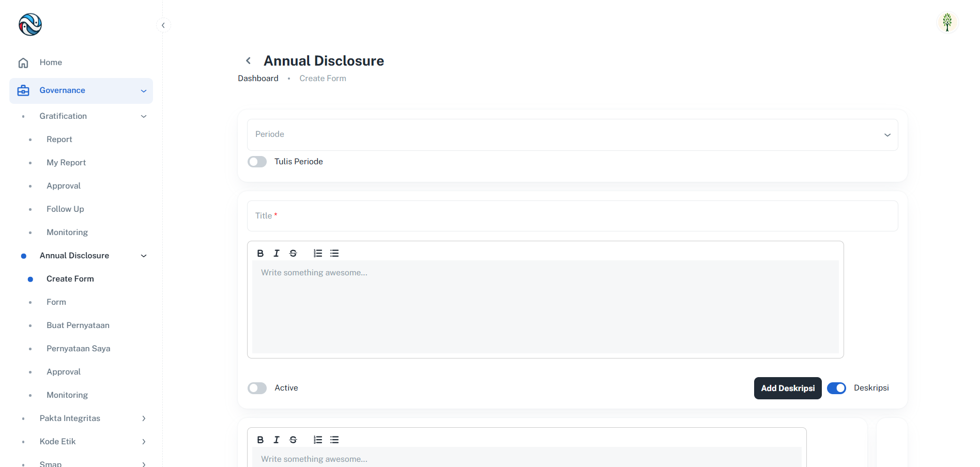This screenshot has width=980, height=467.
Task: Disable the Deskripsi switch
Action: [x=836, y=388]
